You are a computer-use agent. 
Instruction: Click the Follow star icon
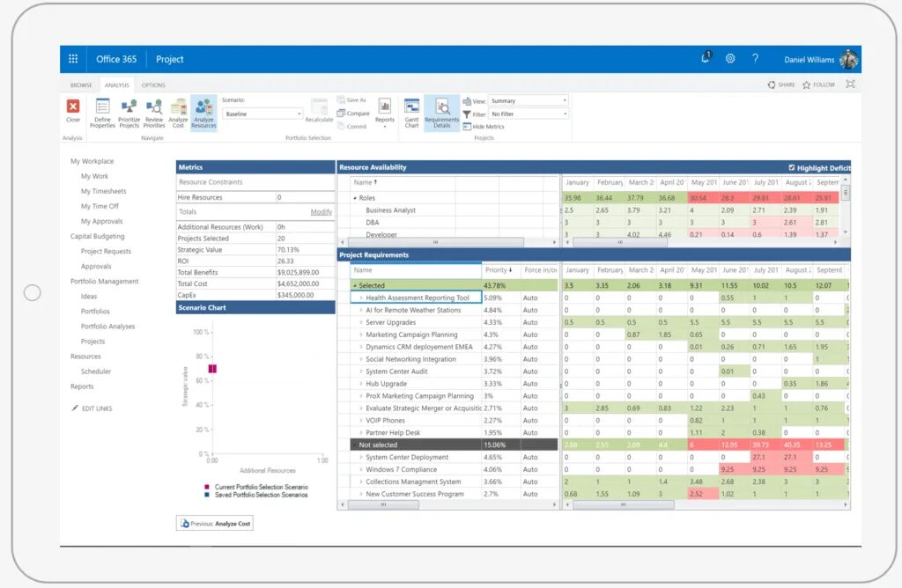click(x=807, y=85)
